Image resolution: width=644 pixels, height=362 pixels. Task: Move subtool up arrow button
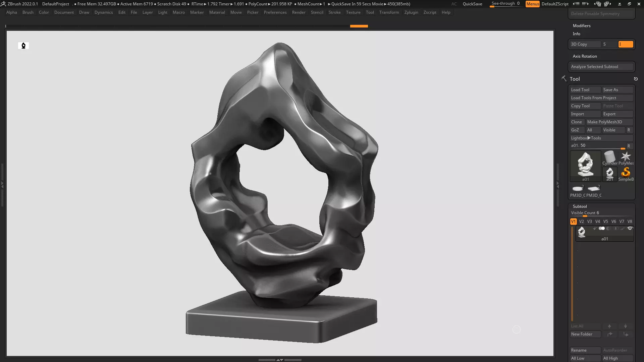609,326
